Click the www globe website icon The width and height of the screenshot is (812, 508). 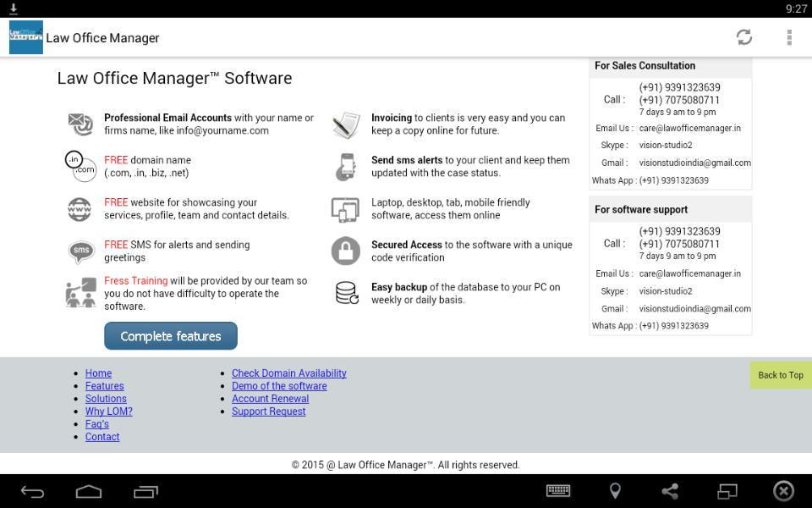point(80,209)
